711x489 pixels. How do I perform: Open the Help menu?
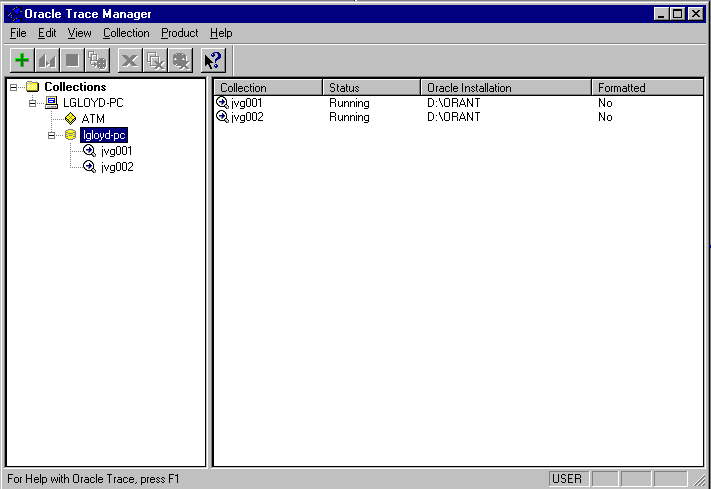[221, 33]
